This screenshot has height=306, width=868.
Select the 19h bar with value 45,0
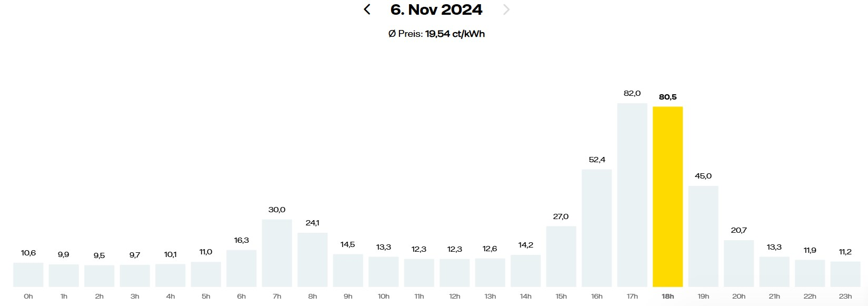point(703,236)
